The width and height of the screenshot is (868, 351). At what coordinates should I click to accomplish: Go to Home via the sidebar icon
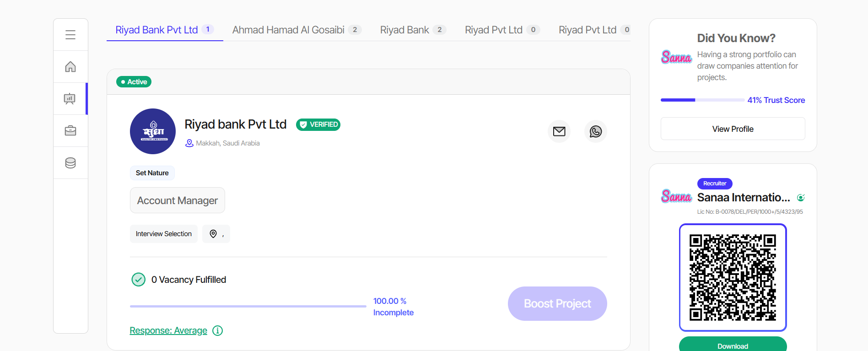(70, 67)
